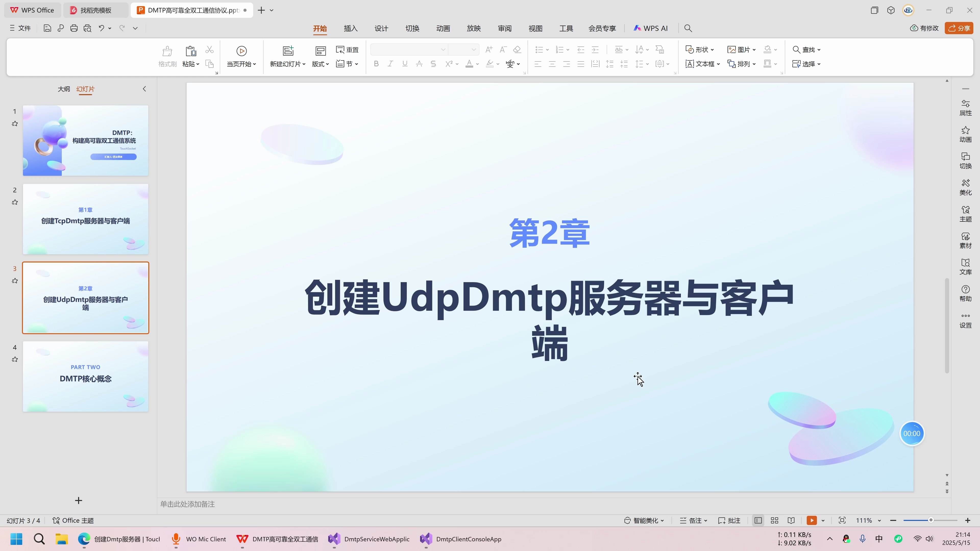Select slide 4 DMTP核心概念 thumbnail
Image resolution: width=980 pixels, height=551 pixels.
(85, 377)
